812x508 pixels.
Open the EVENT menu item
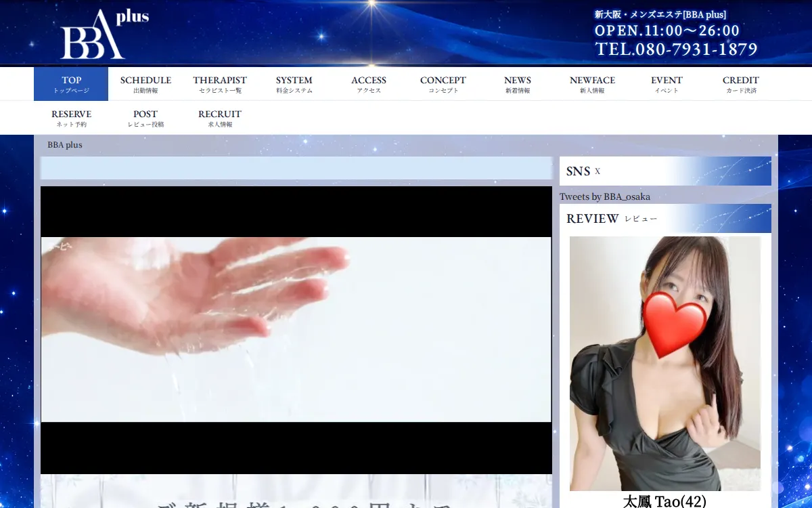[667, 84]
